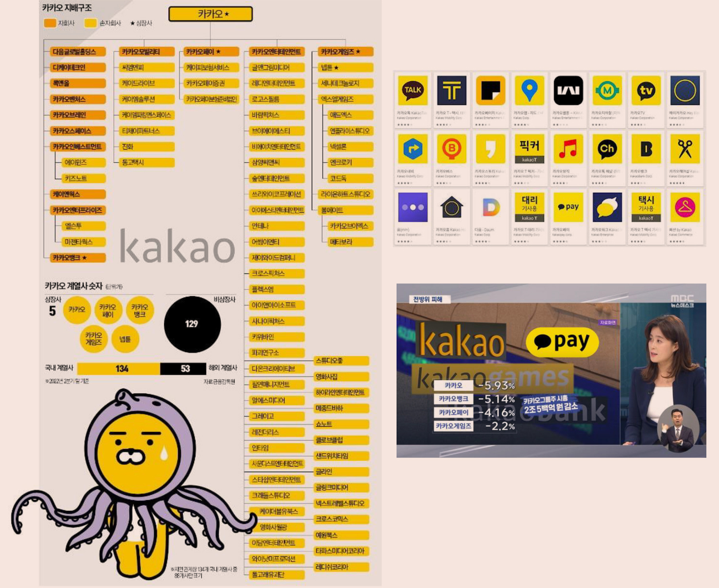This screenshot has width=719, height=588.
Task: Select the 카카오게임즈 listed-company circle
Action: coord(94,339)
